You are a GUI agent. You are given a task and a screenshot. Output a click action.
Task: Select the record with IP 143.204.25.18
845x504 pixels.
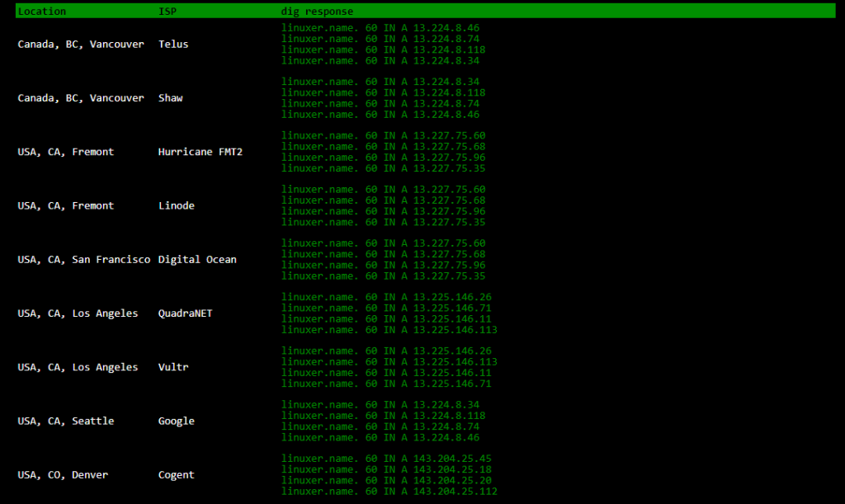[x=386, y=469]
